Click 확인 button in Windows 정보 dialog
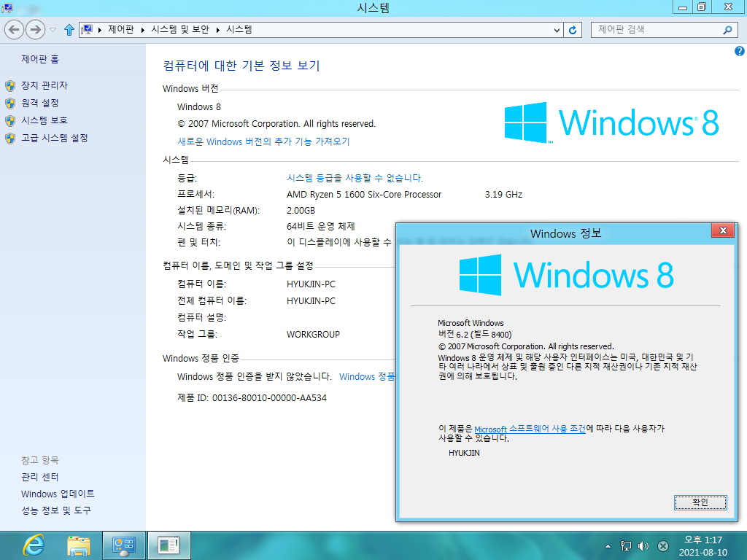Screen dimensions: 747x560 [x=700, y=502]
